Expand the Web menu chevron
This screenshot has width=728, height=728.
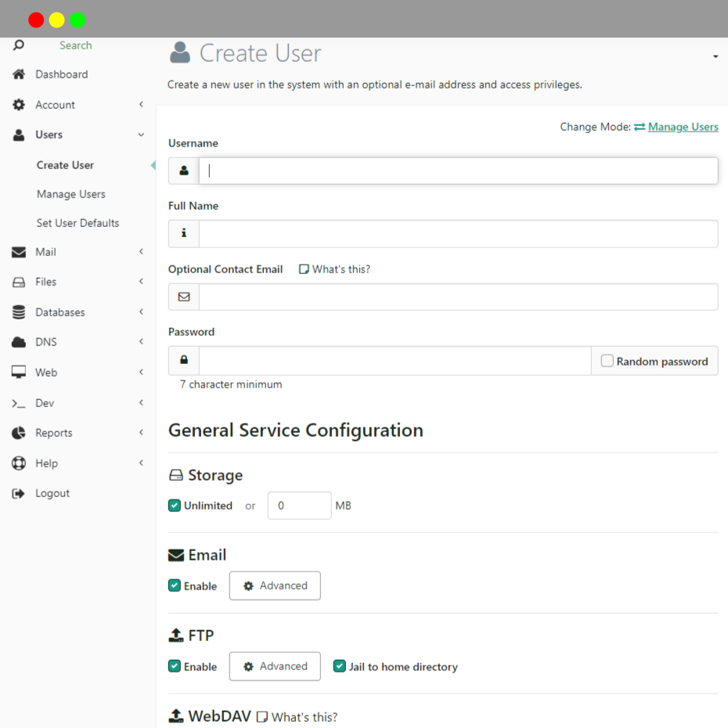141,372
